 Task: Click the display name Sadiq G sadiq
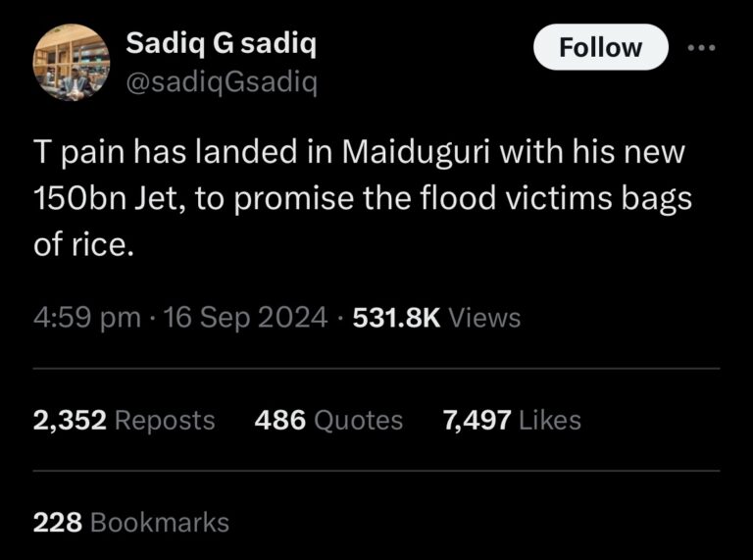tap(222, 44)
